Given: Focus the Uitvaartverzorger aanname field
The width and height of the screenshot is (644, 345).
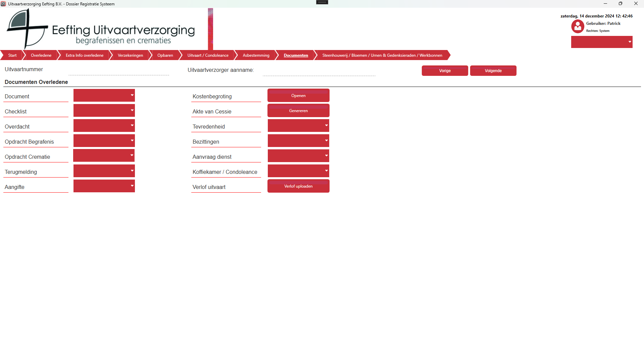Looking at the screenshot, I should tap(319, 71).
